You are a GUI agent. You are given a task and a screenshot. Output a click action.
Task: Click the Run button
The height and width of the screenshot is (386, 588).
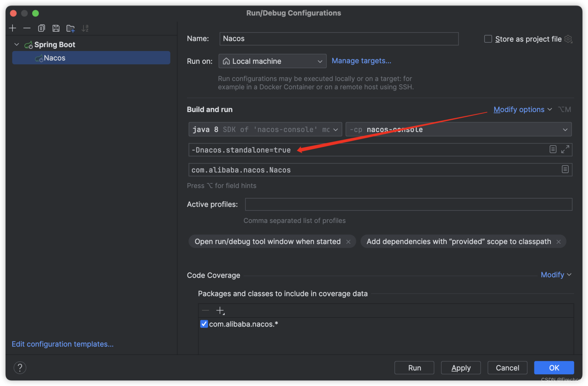point(414,368)
